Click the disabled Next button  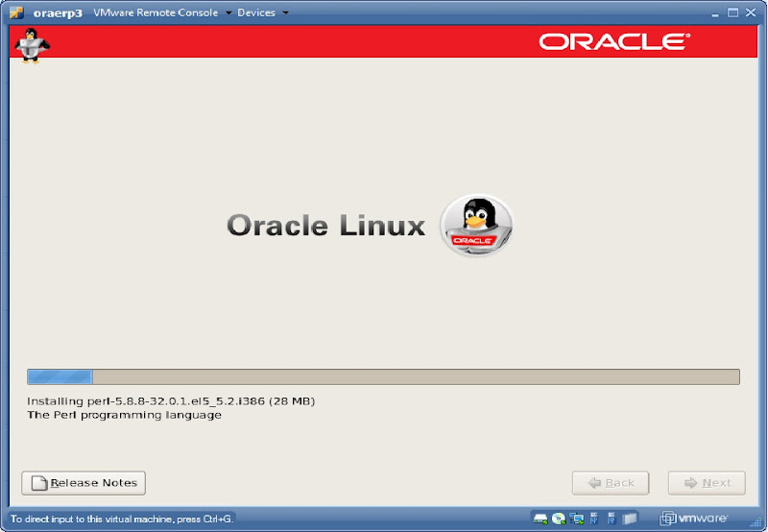tap(707, 483)
